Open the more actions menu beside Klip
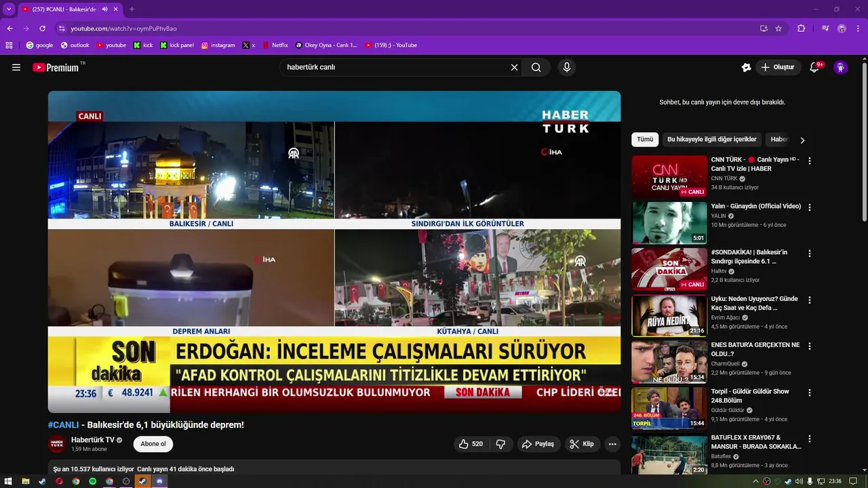The width and height of the screenshot is (868, 488). [x=612, y=444]
